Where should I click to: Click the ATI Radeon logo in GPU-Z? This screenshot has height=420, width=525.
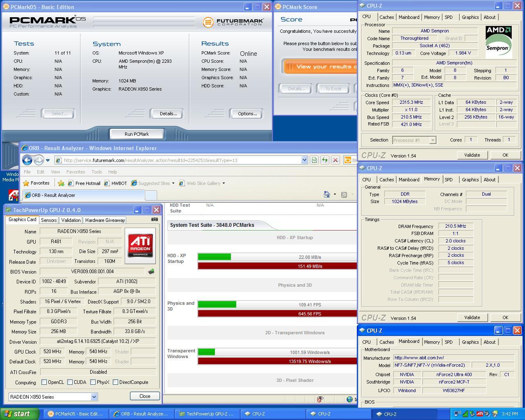point(140,246)
